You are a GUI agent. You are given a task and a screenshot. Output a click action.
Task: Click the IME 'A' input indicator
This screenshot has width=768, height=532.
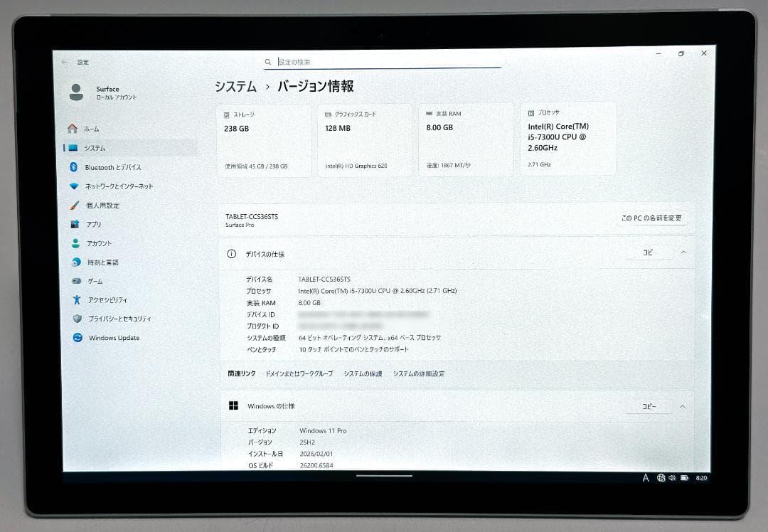645,477
